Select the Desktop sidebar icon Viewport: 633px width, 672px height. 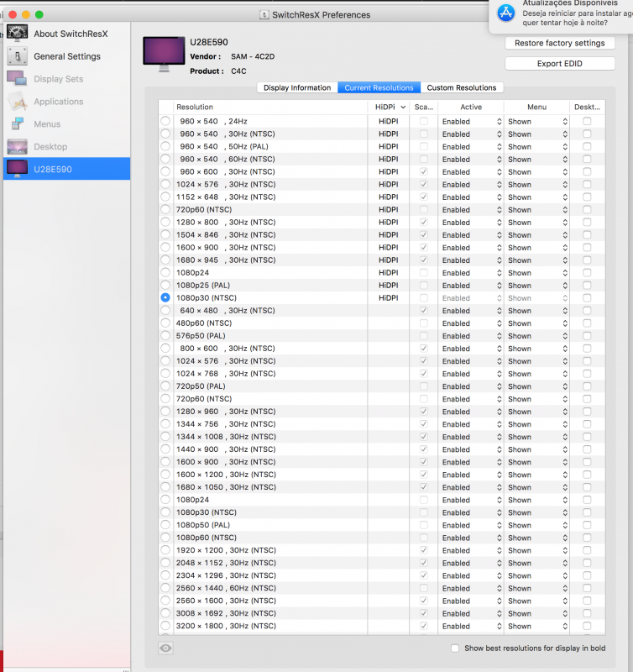tap(17, 146)
